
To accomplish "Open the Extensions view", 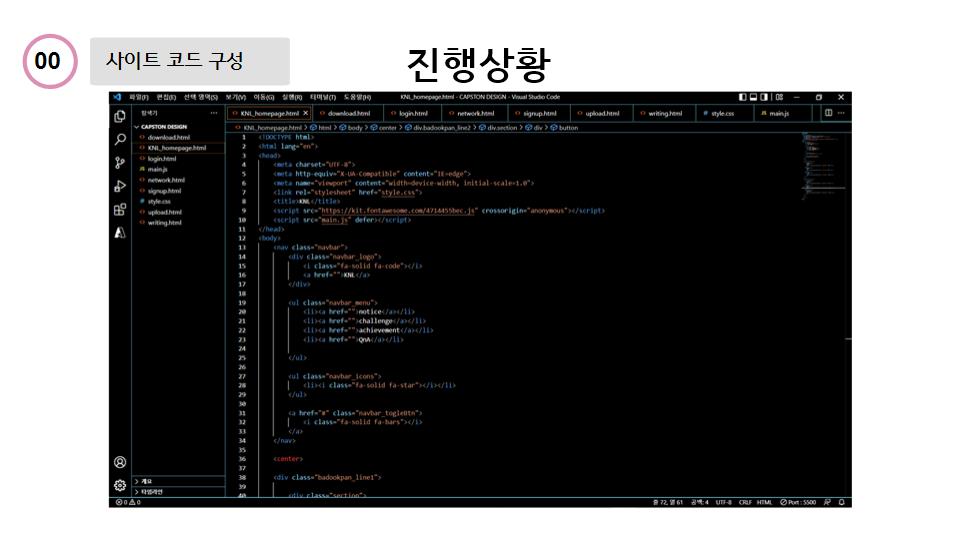I will (x=120, y=209).
